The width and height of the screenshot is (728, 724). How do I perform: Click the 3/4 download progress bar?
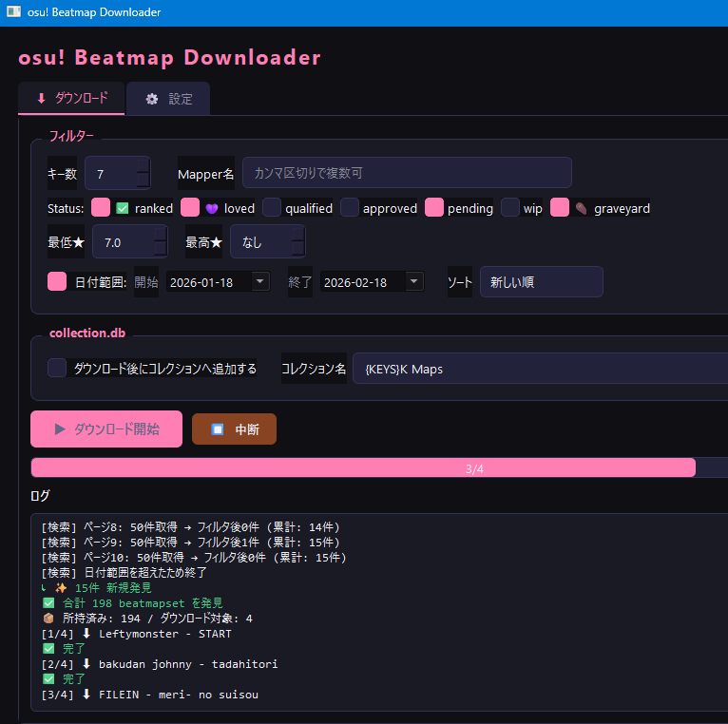coord(379,467)
